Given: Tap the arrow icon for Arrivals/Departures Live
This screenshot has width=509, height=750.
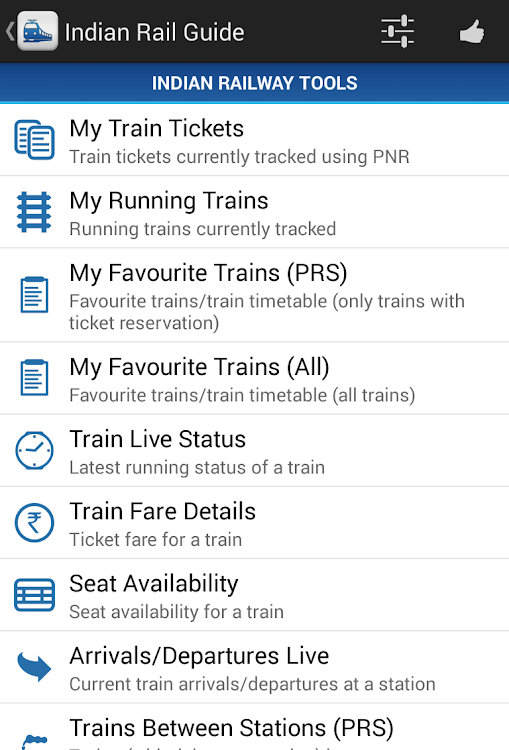Looking at the screenshot, I should (34, 666).
